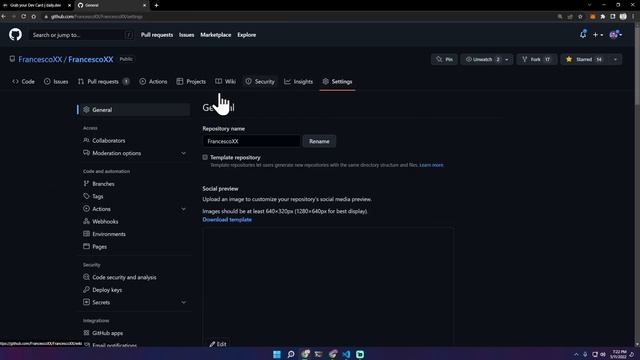Open the plus create-new menu
Image resolution: width=640 pixels, height=360 pixels.
[x=598, y=35]
